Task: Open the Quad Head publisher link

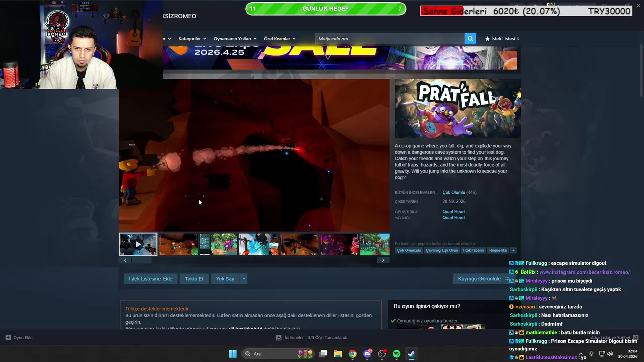Action: (x=453, y=218)
